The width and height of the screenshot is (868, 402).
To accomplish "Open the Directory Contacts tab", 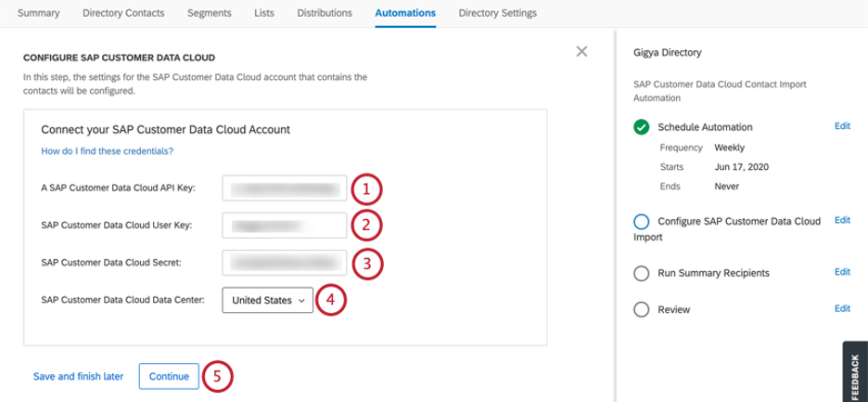I will click(x=123, y=13).
